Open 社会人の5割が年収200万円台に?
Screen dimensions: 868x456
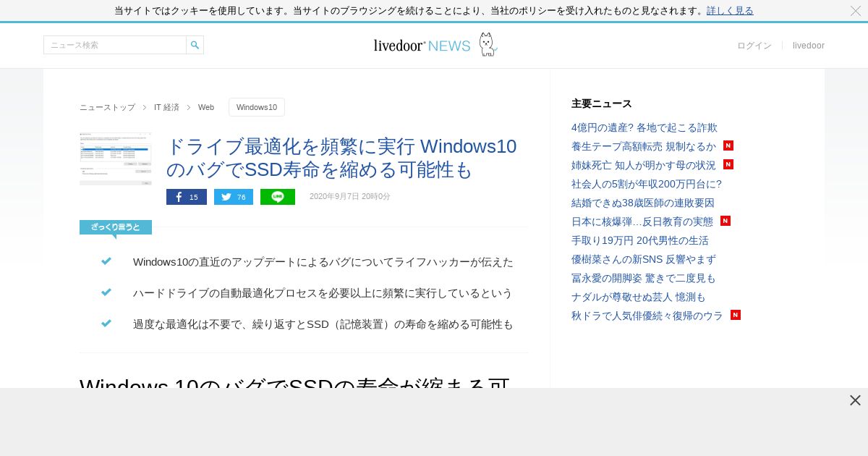click(647, 184)
